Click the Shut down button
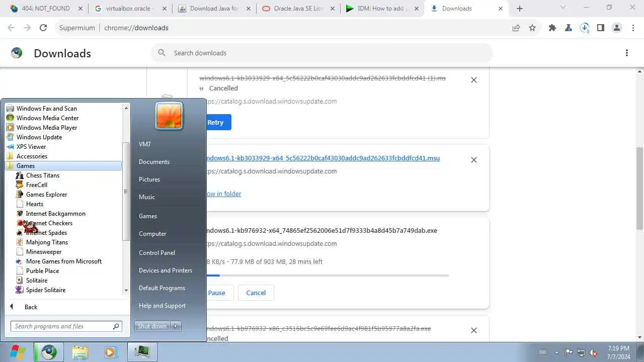644x362 pixels. pos(152,326)
